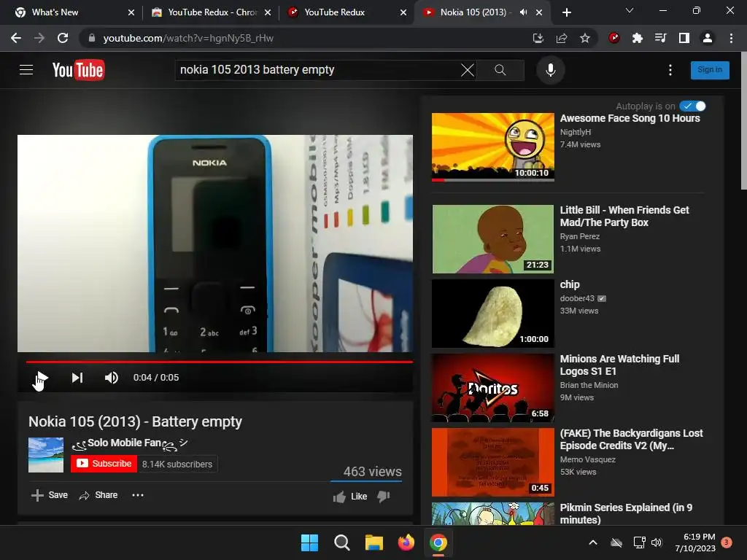Viewport: 747px width, 560px height.
Task: Open the Chrome profile icon
Action: tap(708, 38)
